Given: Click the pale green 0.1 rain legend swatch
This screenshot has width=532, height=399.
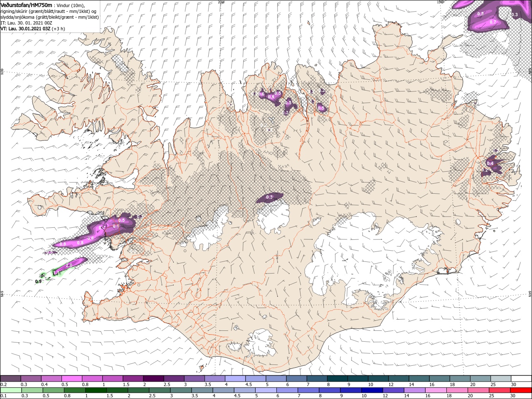Looking at the screenshot, I should 11,390.
